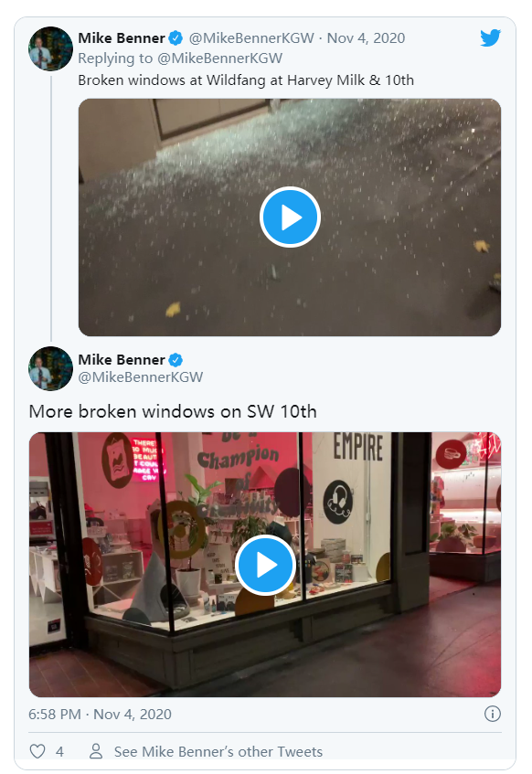Click the verified badge in first tweet
The height and width of the screenshot is (774, 532).
point(176,38)
